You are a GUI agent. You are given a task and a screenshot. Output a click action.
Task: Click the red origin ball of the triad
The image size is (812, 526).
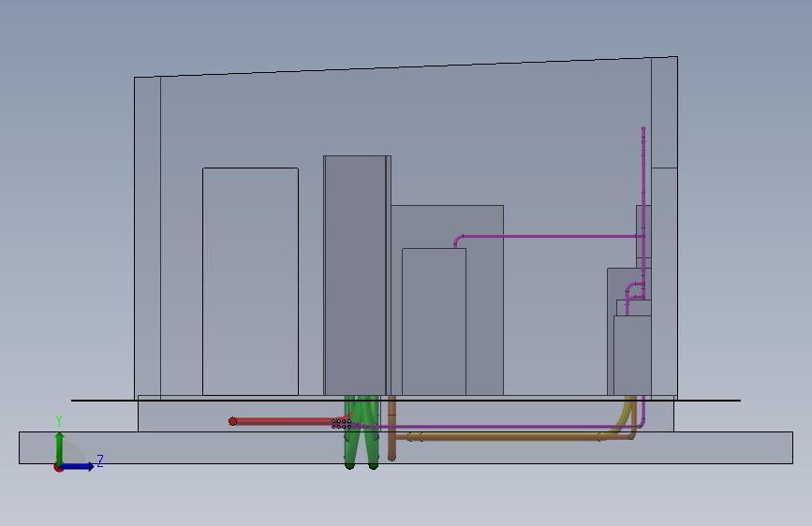57,468
